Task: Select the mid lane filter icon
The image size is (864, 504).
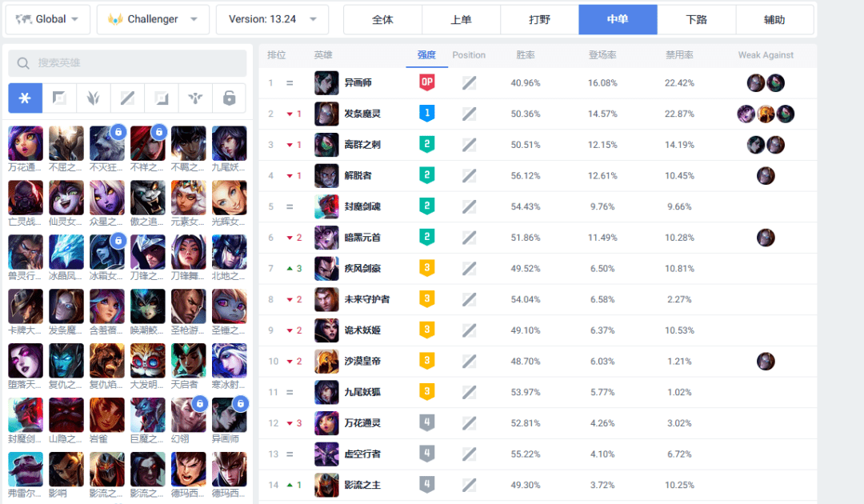Action: pyautogui.click(x=127, y=98)
